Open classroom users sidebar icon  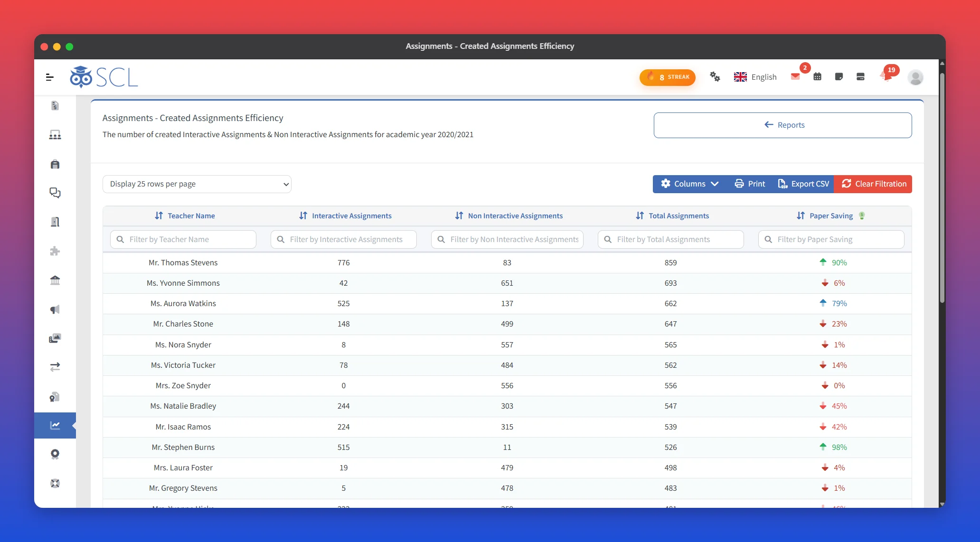tap(55, 135)
